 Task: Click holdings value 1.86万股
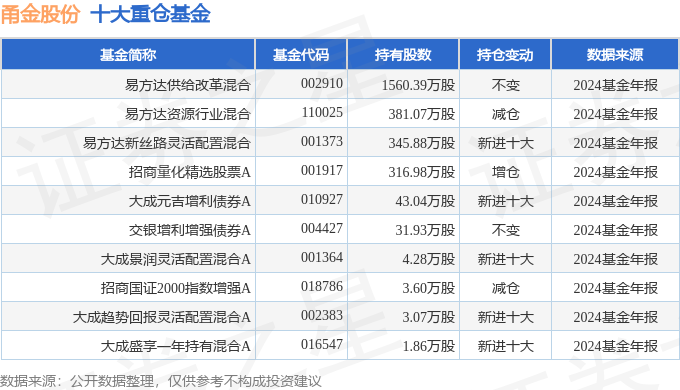pos(429,347)
